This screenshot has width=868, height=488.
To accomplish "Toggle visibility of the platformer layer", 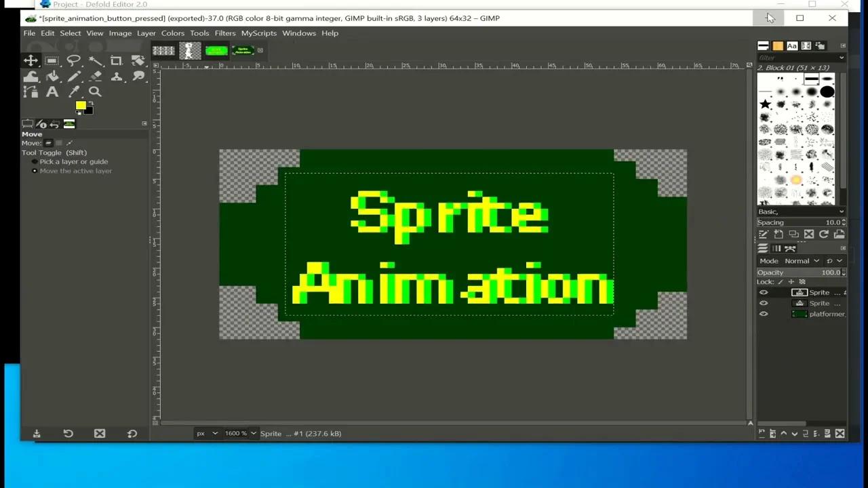I will (764, 314).
